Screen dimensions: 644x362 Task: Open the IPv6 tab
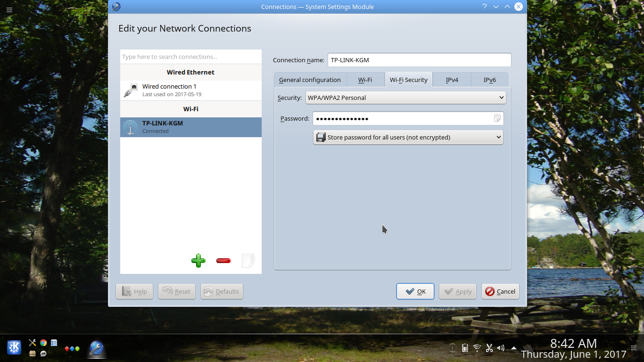click(489, 80)
